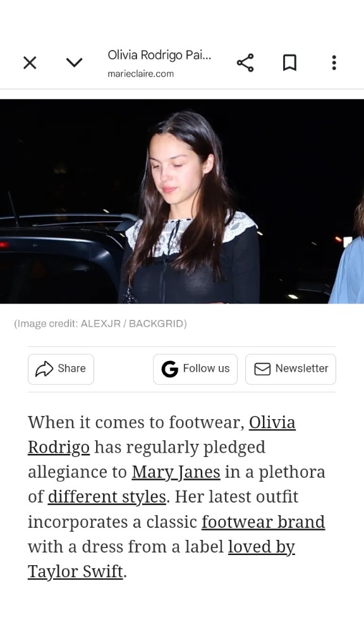
Task: Follow the Mary Janes hyperlink
Action: click(176, 472)
